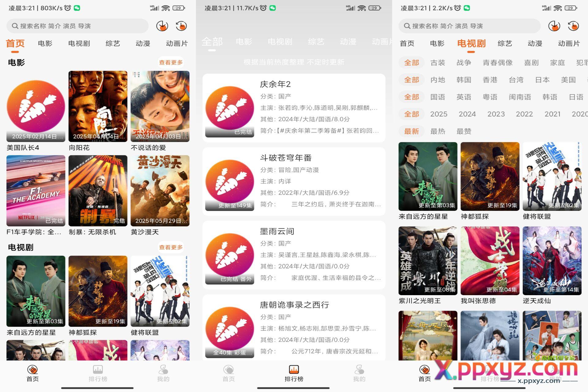Open 向阳花 movie poster
The height and width of the screenshot is (392, 588).
click(98, 106)
